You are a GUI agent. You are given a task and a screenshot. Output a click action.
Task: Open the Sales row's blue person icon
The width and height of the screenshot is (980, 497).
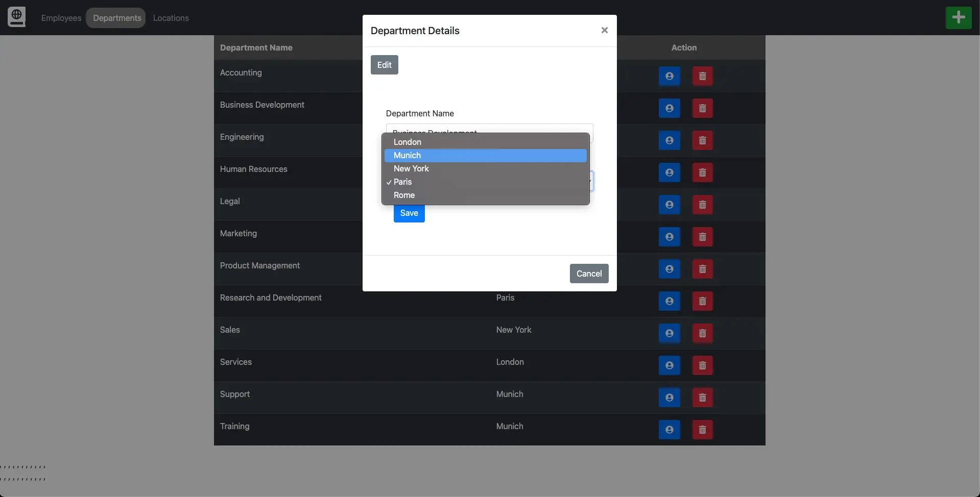(x=669, y=334)
